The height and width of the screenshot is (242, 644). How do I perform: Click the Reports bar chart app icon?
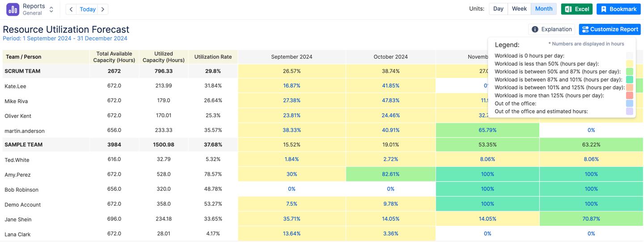tap(13, 9)
